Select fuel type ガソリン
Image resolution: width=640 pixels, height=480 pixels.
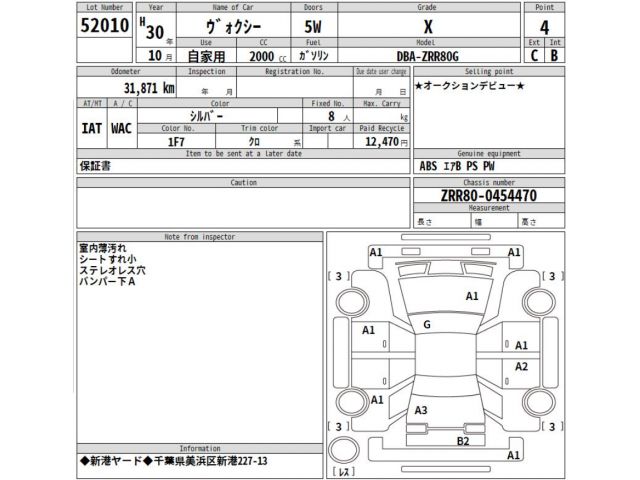point(313,56)
